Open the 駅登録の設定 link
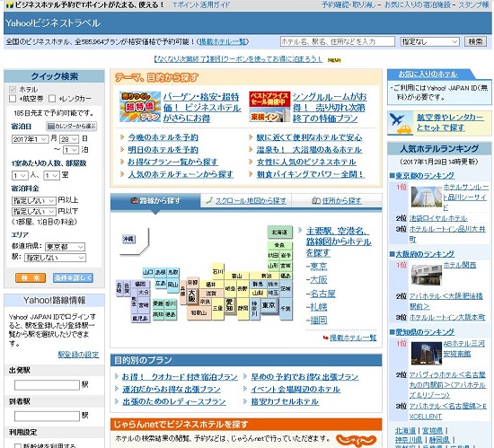The width and height of the screenshot is (494, 448). click(78, 355)
